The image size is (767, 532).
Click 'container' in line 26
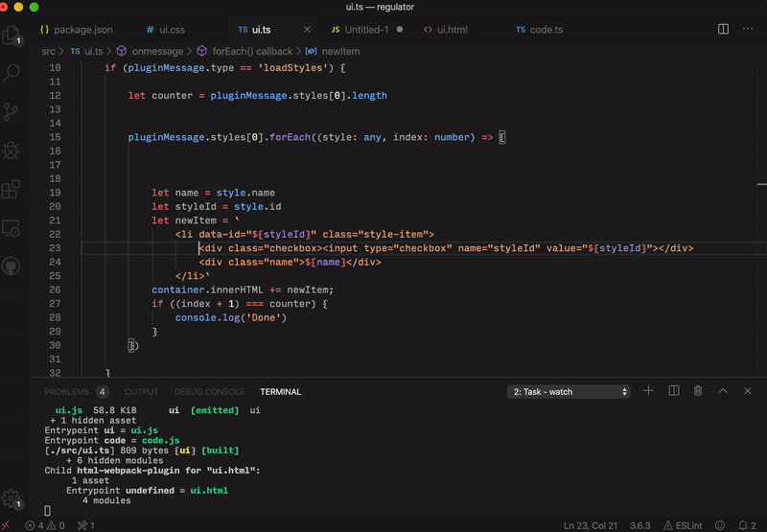point(178,289)
